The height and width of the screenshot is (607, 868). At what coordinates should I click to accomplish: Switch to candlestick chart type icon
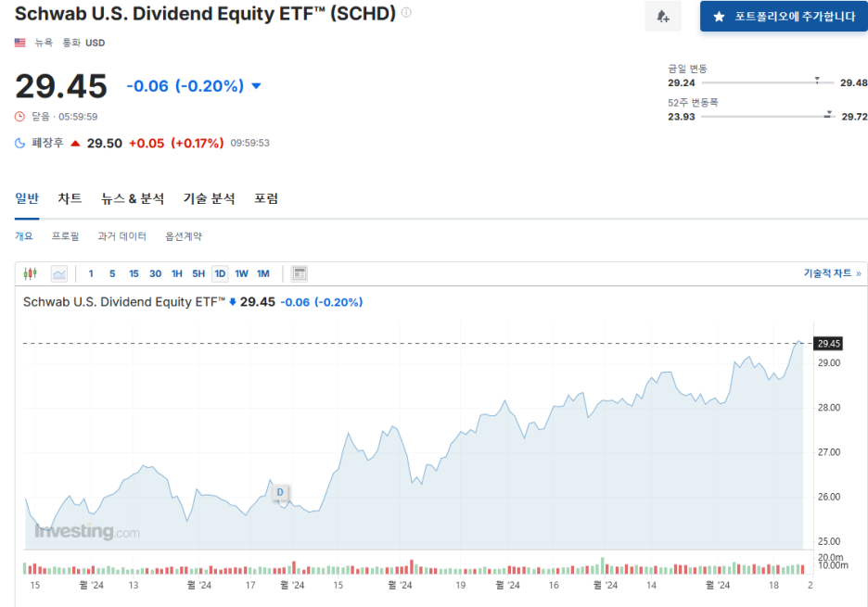[31, 273]
